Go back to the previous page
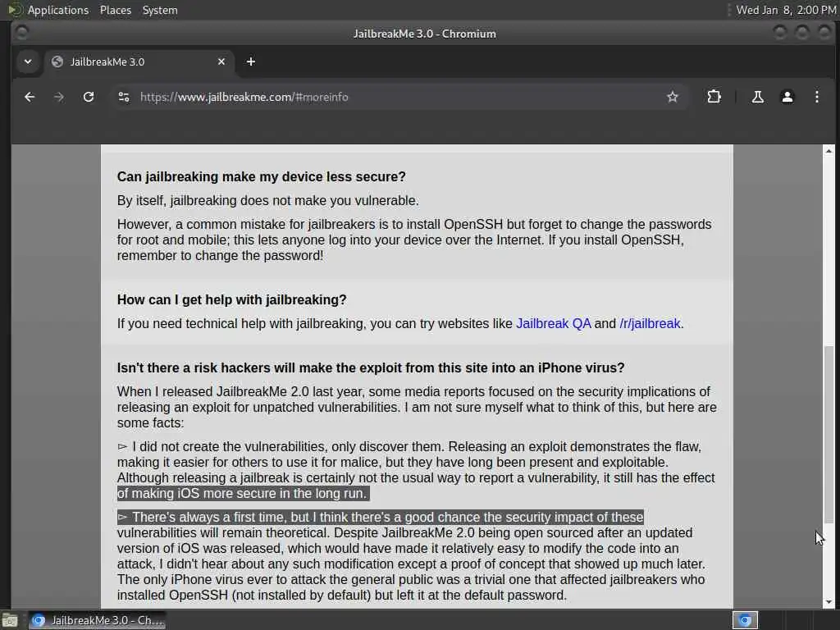Viewport: 840px width, 630px height. click(30, 97)
